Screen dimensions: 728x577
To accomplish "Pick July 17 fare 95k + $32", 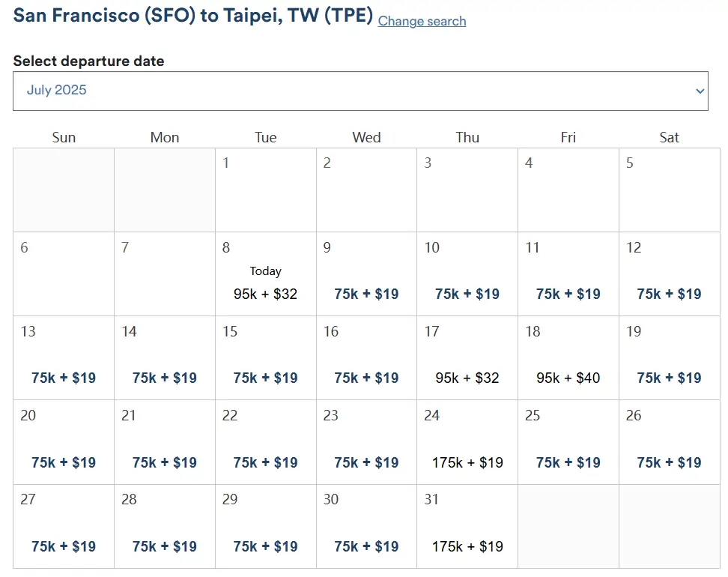I will click(x=467, y=358).
